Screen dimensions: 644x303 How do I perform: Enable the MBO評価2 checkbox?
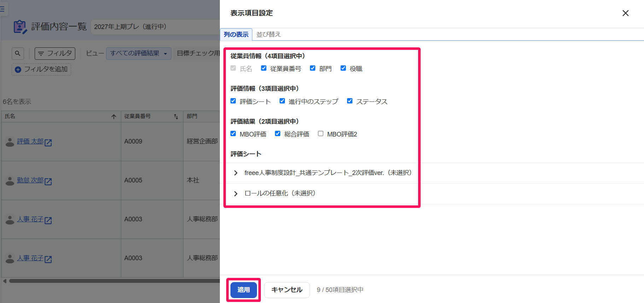(321, 134)
